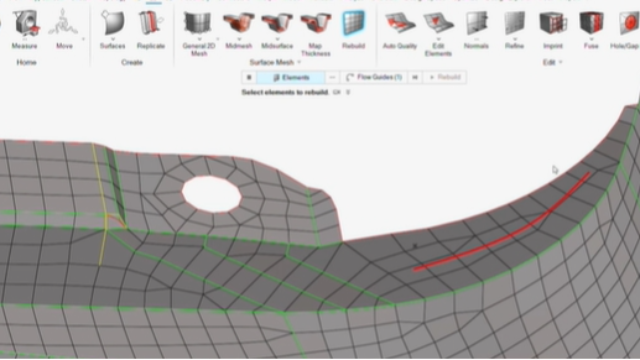Select the Midmesh tool
640x360 pixels.
coord(238,29)
